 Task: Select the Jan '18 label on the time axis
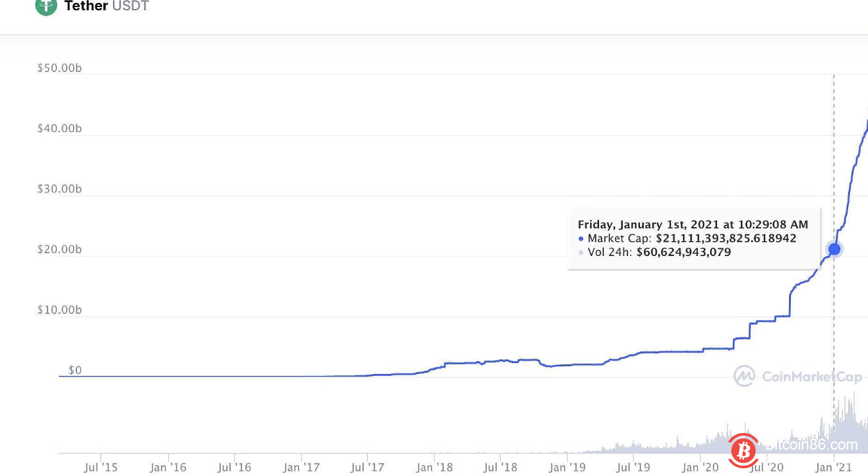[x=433, y=467]
